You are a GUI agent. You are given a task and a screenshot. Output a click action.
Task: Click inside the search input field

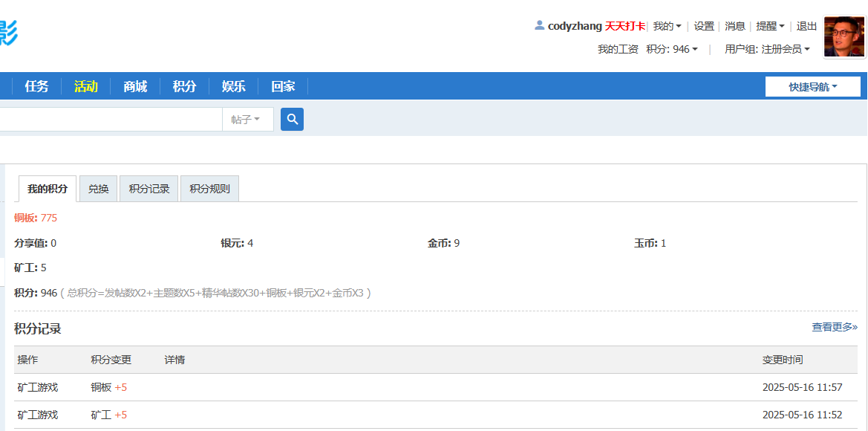(111, 119)
